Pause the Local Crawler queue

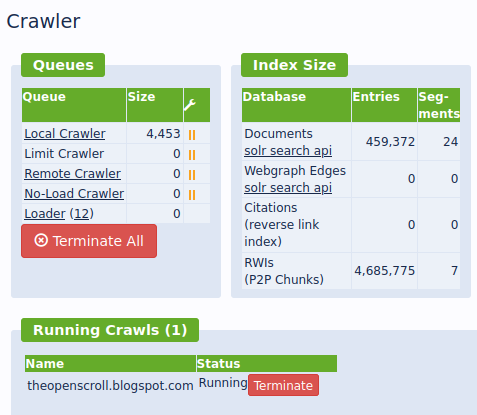pos(192,135)
